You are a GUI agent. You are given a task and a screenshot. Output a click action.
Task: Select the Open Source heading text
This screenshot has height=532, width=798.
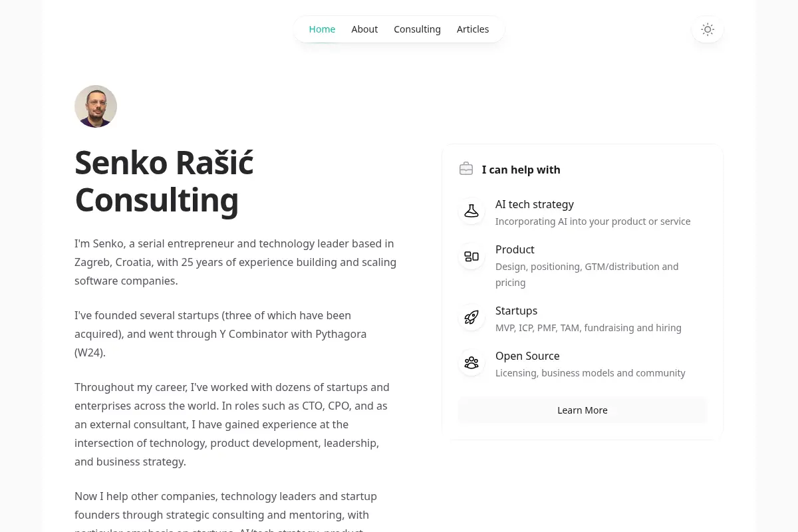point(527,356)
